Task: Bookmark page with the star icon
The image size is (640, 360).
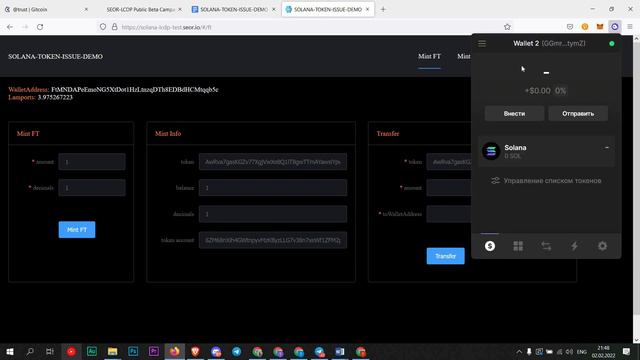Action: point(507,27)
